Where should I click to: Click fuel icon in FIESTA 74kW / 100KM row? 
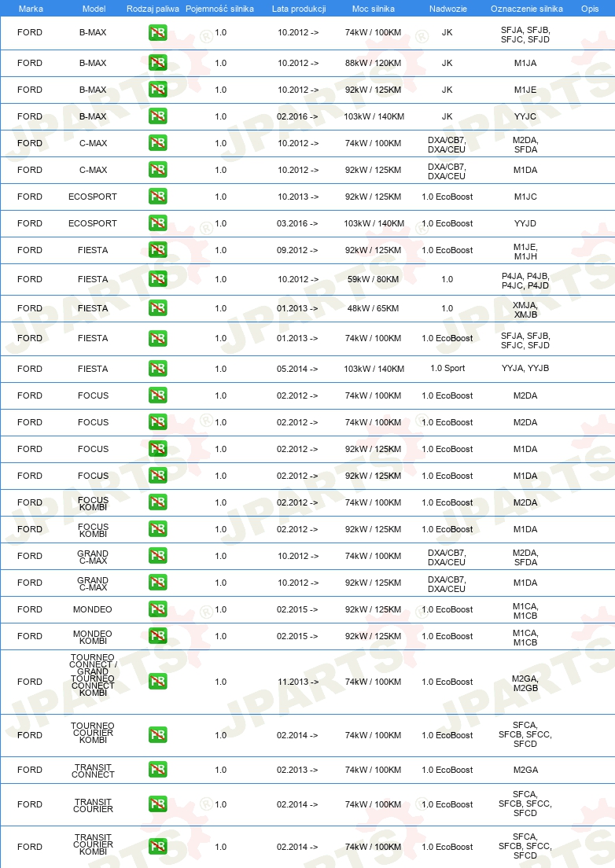coord(158,338)
